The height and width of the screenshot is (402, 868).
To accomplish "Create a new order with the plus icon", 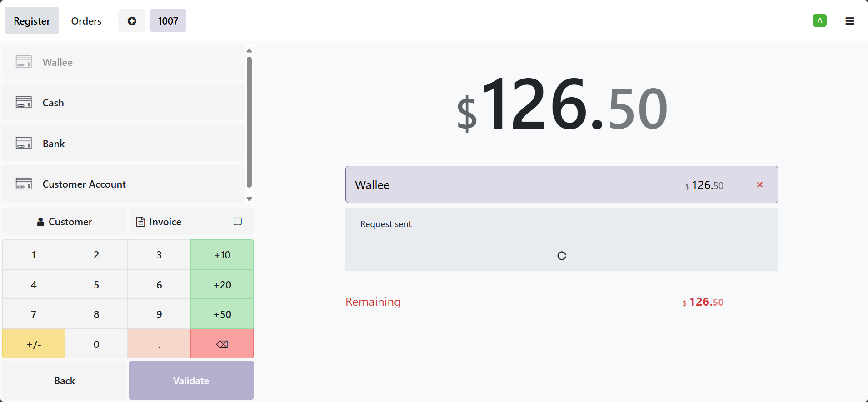I will [x=131, y=20].
